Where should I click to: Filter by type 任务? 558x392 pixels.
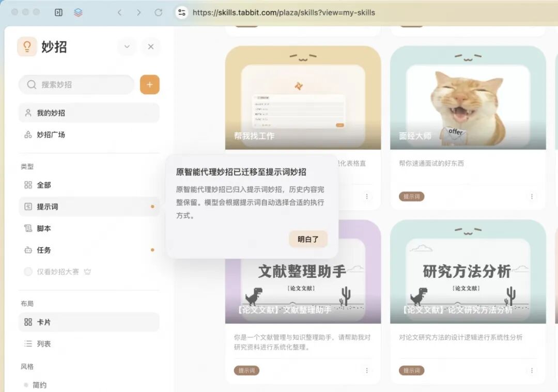point(89,250)
